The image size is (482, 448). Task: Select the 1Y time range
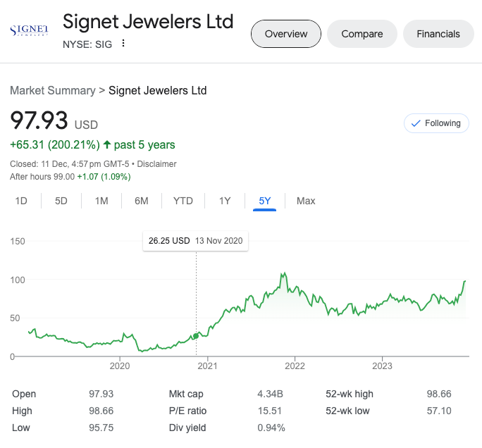pos(225,201)
